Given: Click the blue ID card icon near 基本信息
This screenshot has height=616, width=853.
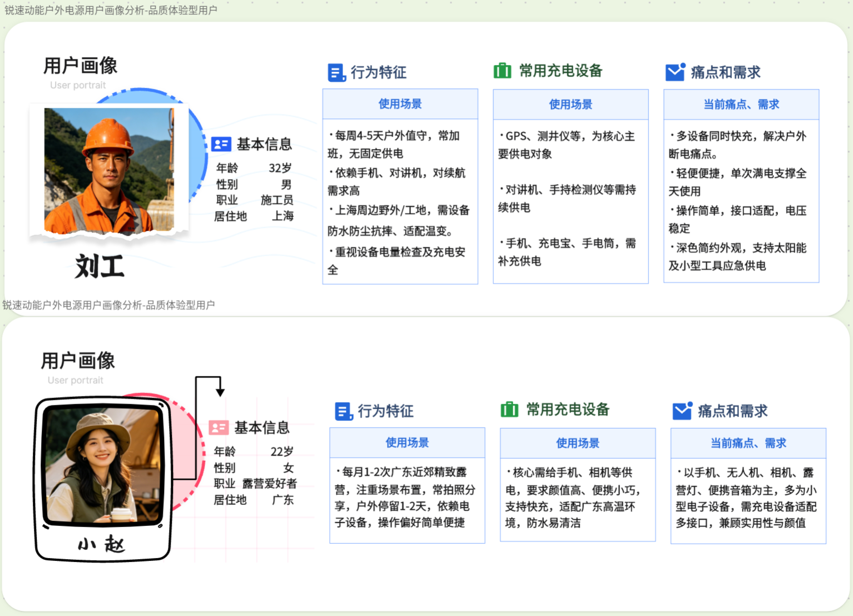Looking at the screenshot, I should (x=221, y=144).
